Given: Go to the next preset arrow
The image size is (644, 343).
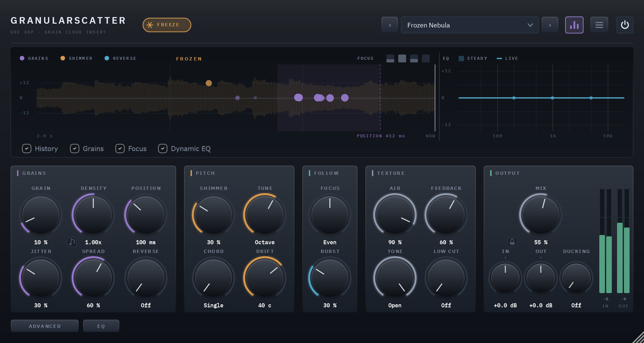Looking at the screenshot, I should click(550, 25).
